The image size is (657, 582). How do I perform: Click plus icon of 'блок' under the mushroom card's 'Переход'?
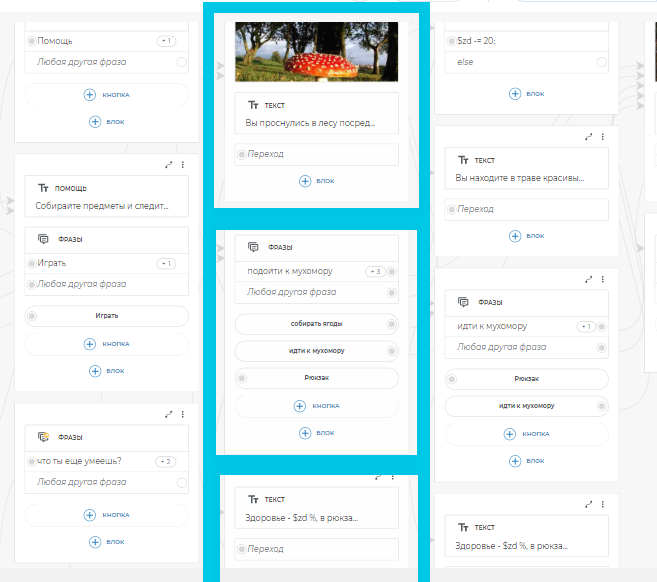click(x=305, y=181)
